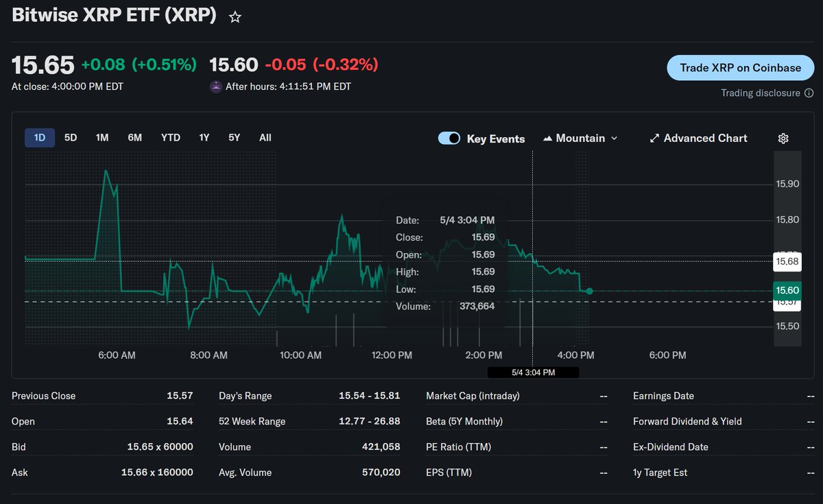This screenshot has width=823, height=504.
Task: Click the Avg. Volume value 570,020
Action: click(x=381, y=472)
